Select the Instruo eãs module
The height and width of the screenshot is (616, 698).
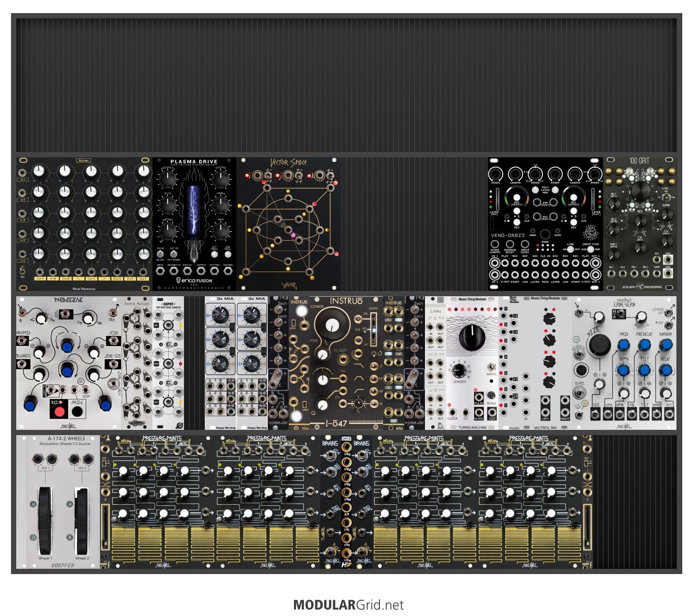[x=394, y=363]
